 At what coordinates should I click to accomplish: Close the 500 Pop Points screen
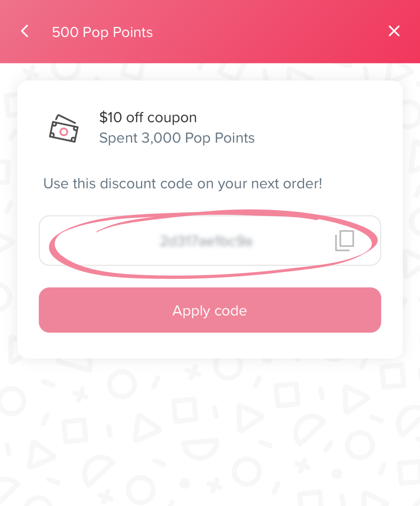pyautogui.click(x=394, y=31)
